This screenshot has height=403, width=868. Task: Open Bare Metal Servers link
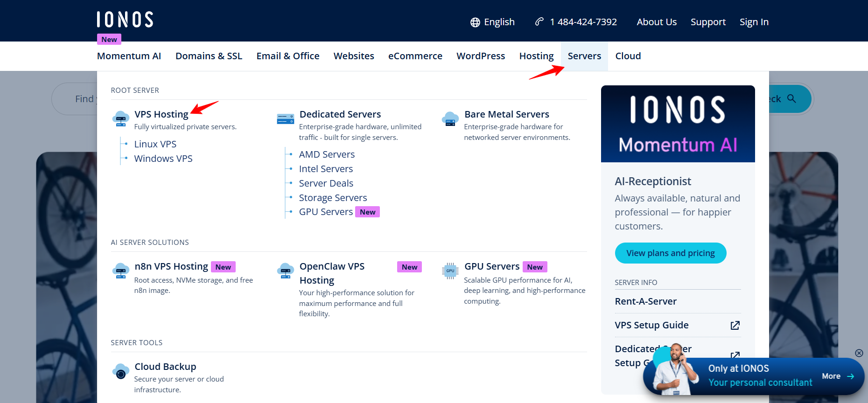click(x=507, y=114)
